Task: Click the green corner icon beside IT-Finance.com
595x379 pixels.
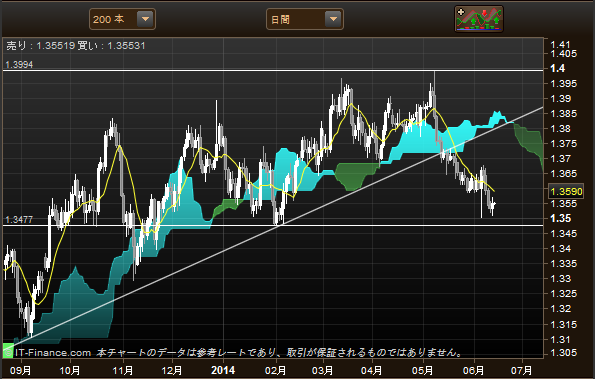Action: 8,351
